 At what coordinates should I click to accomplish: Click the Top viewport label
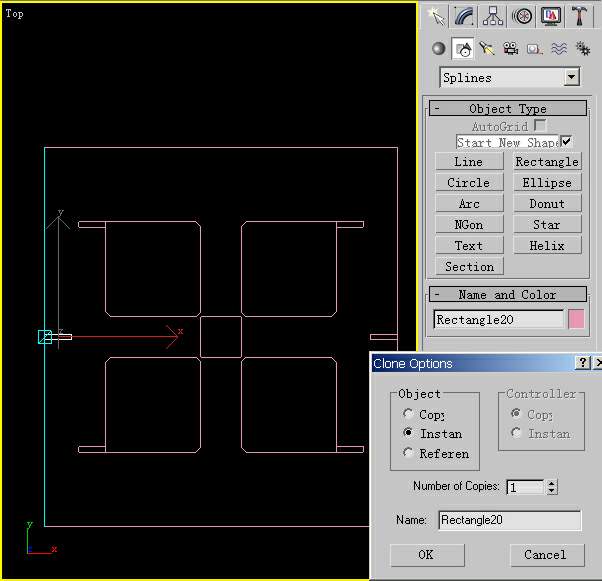(15, 14)
